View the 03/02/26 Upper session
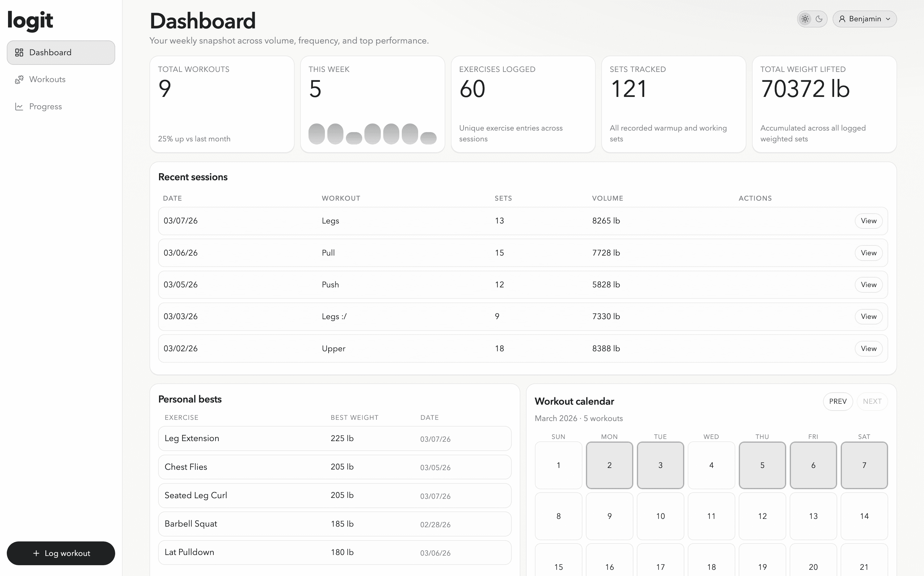924x576 pixels. [x=868, y=349]
